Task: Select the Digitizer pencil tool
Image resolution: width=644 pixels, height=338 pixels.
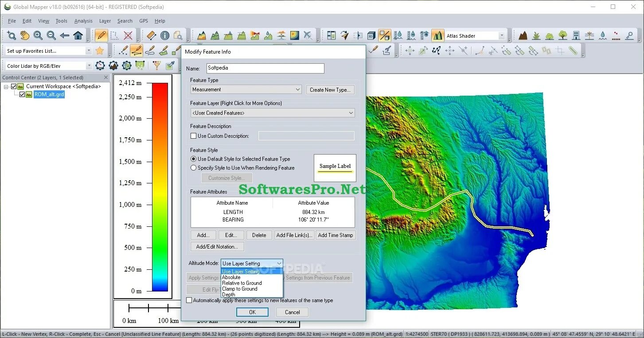Action: click(101, 35)
